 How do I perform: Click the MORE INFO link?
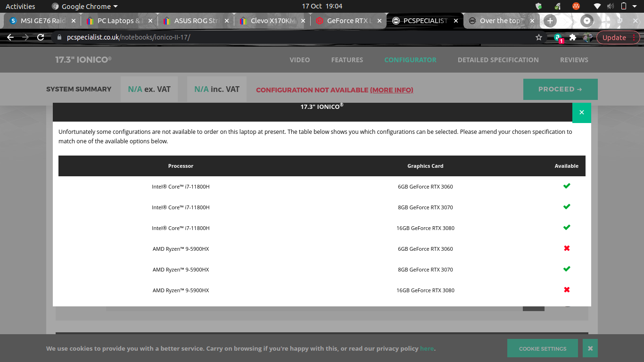(392, 90)
